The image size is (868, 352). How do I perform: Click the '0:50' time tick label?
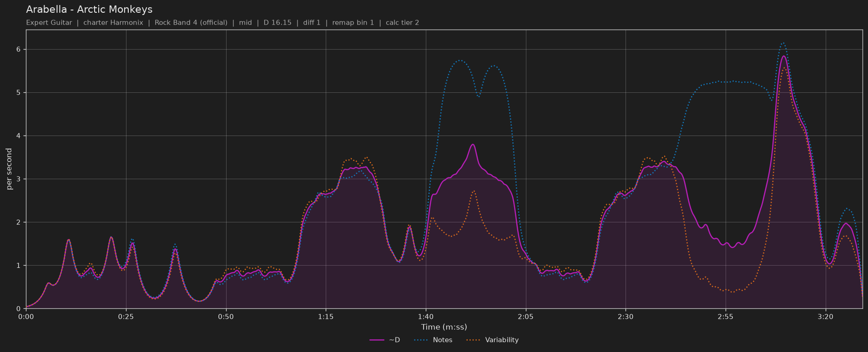(226, 317)
